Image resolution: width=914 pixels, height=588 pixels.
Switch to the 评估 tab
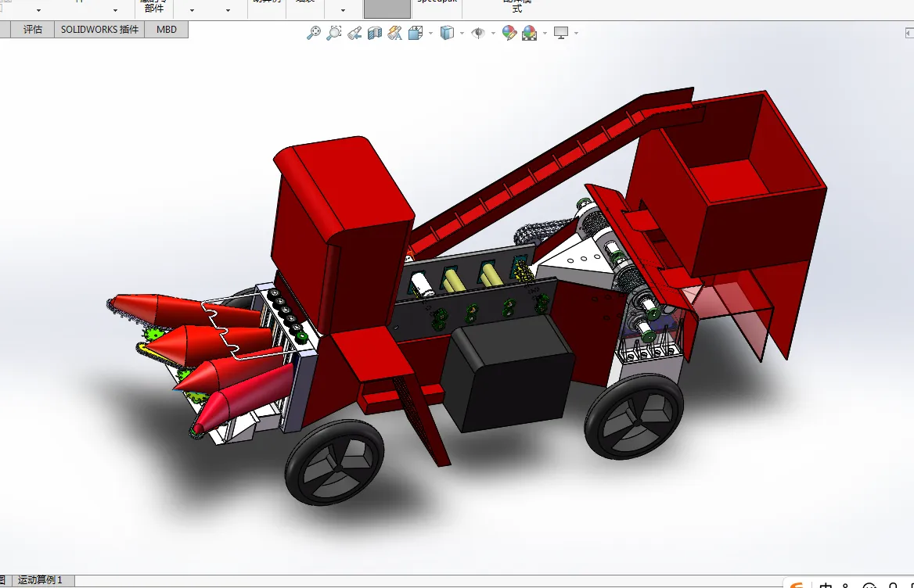tap(33, 30)
